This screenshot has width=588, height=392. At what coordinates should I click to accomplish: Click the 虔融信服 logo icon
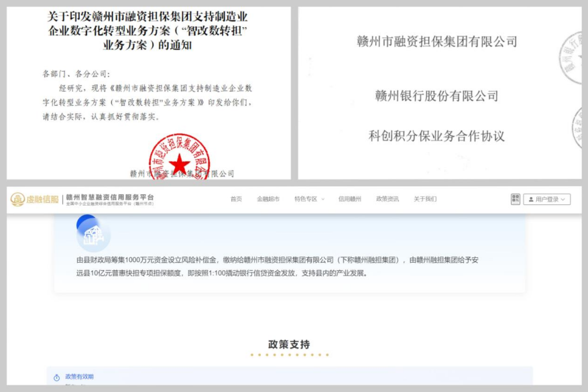17,199
